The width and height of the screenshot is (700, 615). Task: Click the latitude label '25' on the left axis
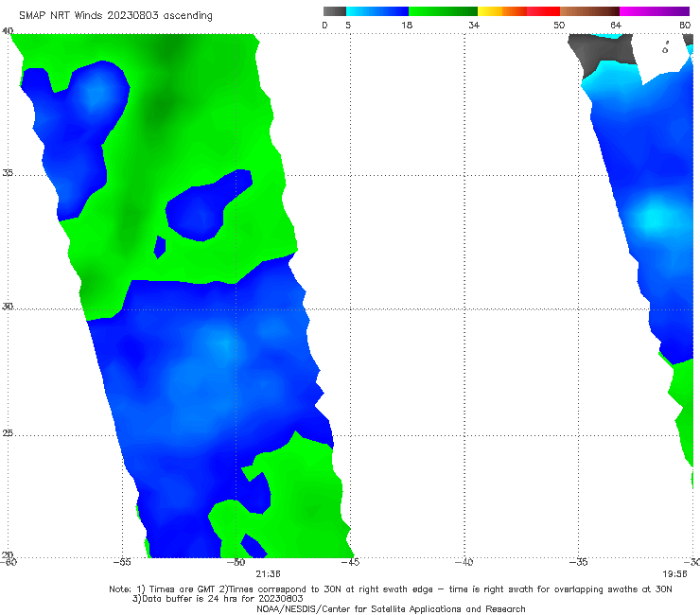[8, 433]
